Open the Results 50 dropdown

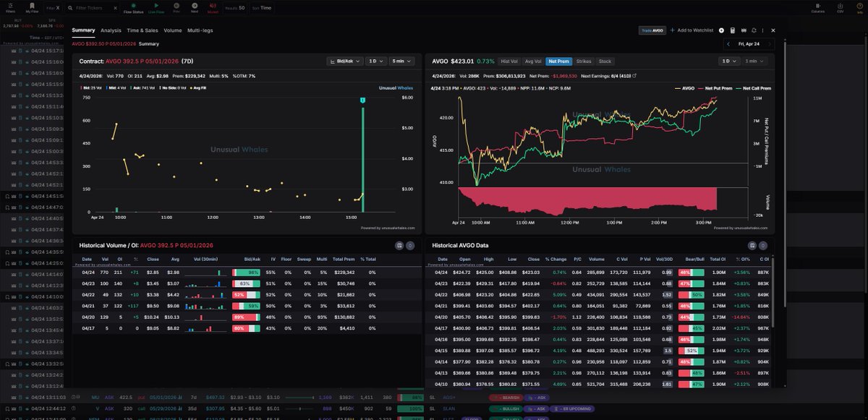pyautogui.click(x=236, y=8)
